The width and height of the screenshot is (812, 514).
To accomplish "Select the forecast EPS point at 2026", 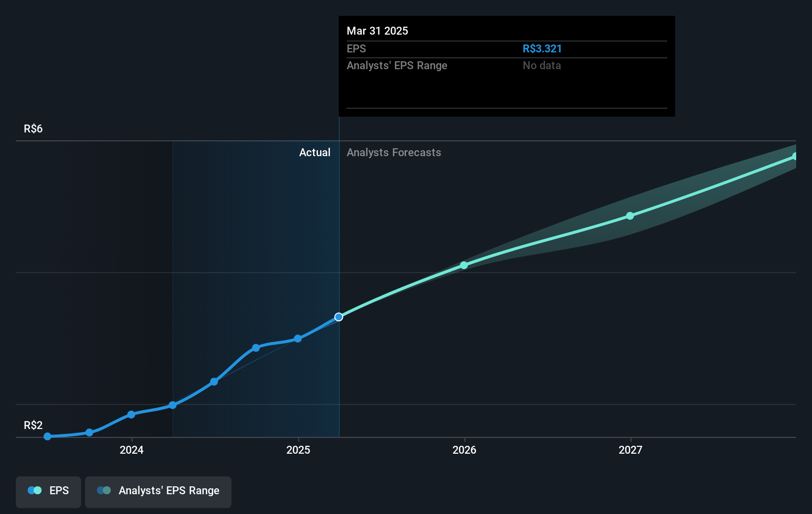I will pos(464,265).
